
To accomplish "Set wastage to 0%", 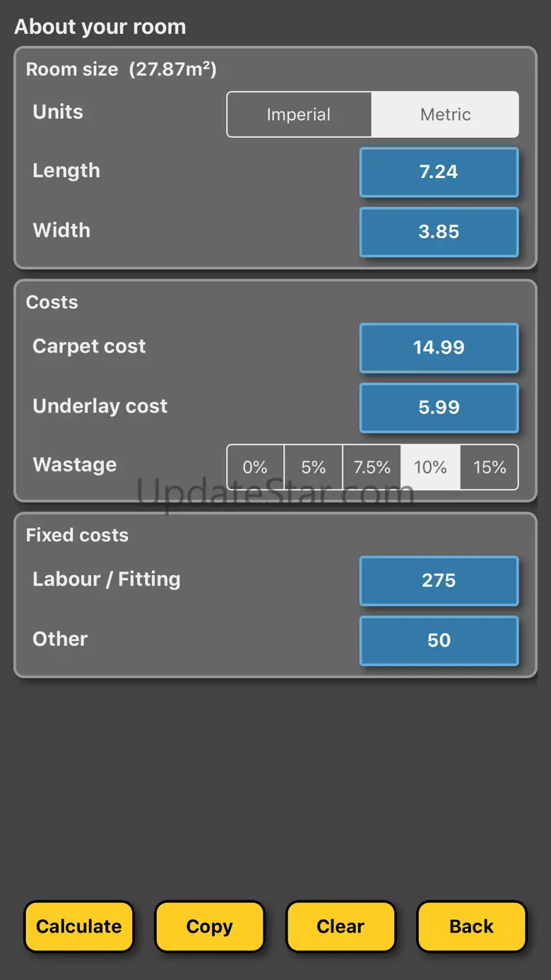I will (x=255, y=467).
